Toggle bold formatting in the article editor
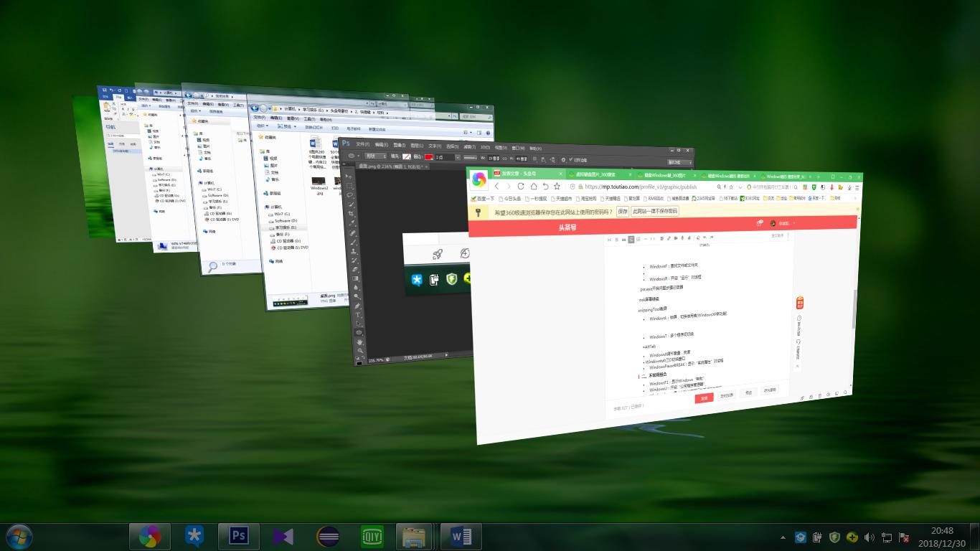 [616, 240]
